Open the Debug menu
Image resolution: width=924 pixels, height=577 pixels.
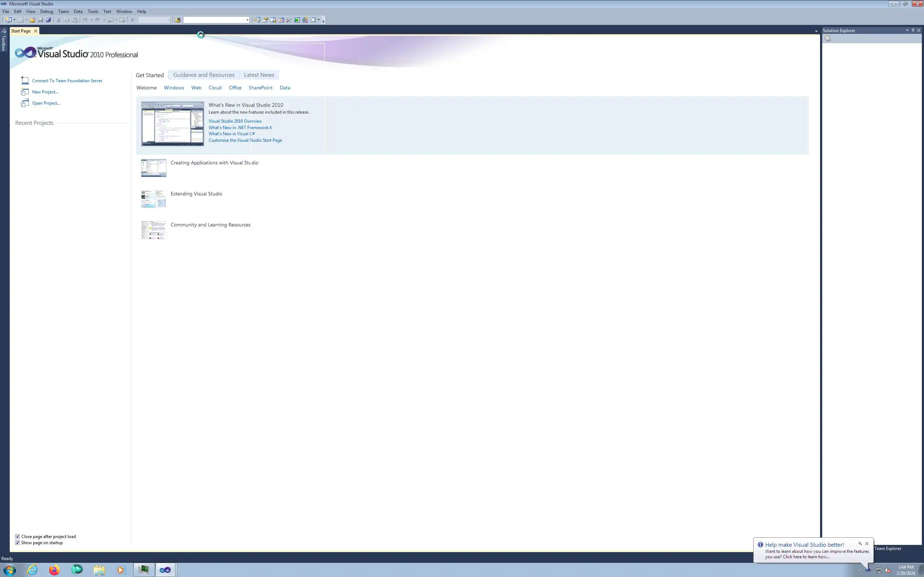[x=47, y=12]
